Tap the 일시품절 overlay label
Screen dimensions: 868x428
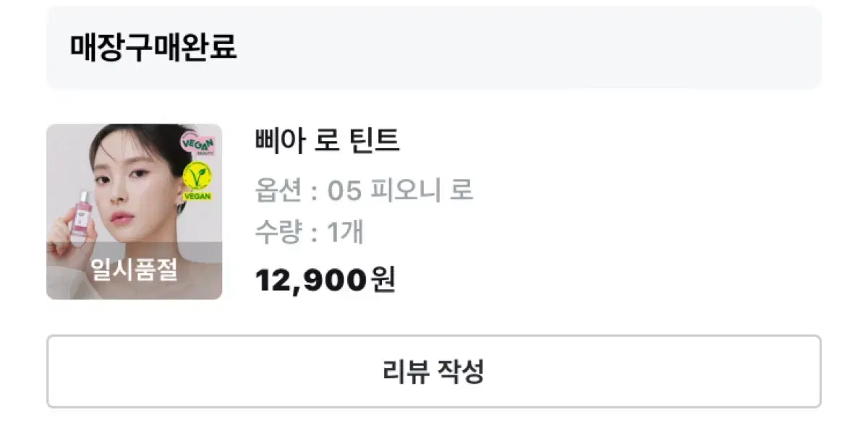(135, 270)
